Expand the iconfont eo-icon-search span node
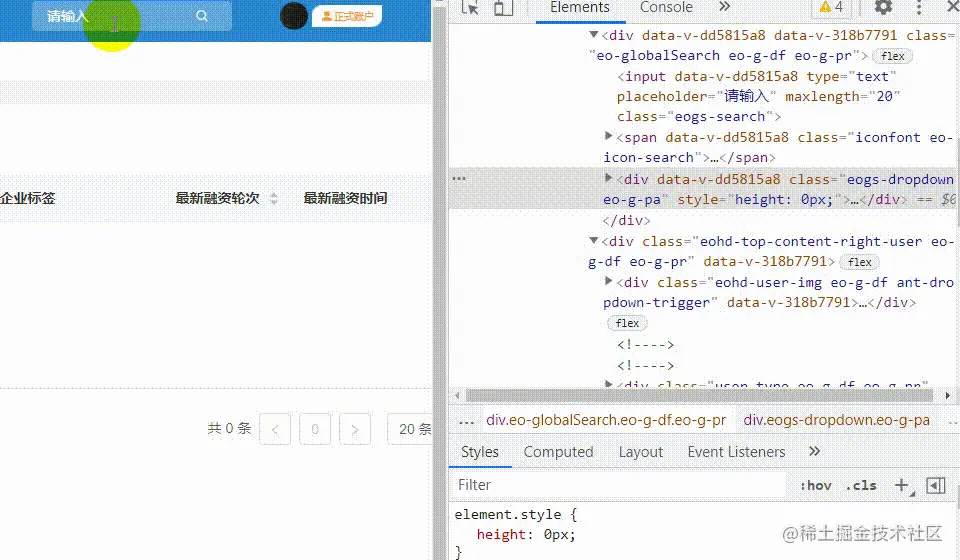This screenshot has width=960, height=560. click(x=608, y=136)
